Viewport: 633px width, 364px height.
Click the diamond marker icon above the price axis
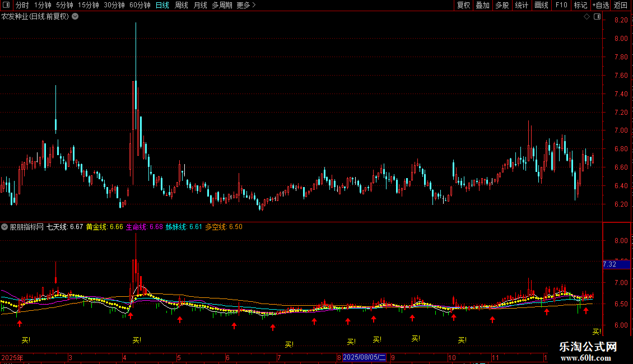587,17
